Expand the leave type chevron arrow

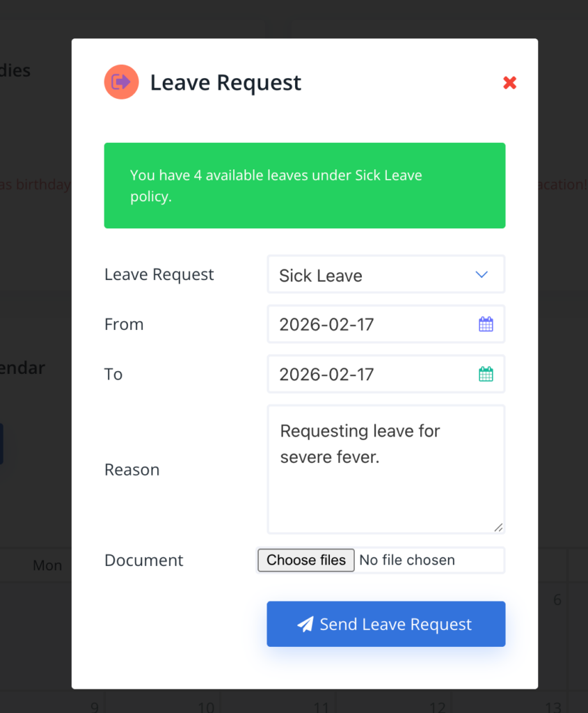click(x=482, y=274)
